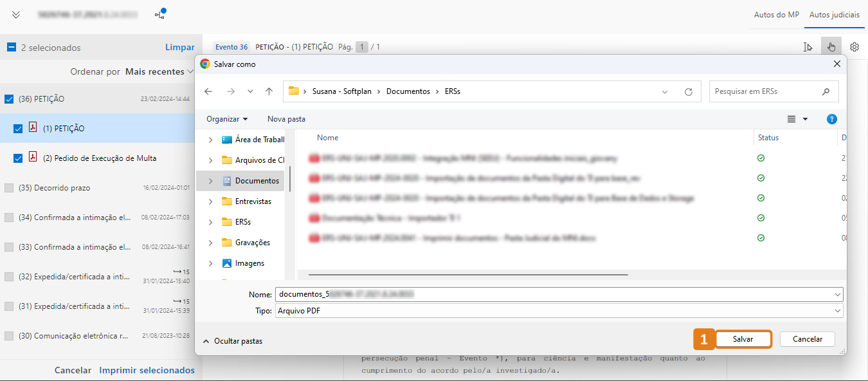This screenshot has width=868, height=381.
Task: Click the Salvar button
Action: tap(743, 339)
